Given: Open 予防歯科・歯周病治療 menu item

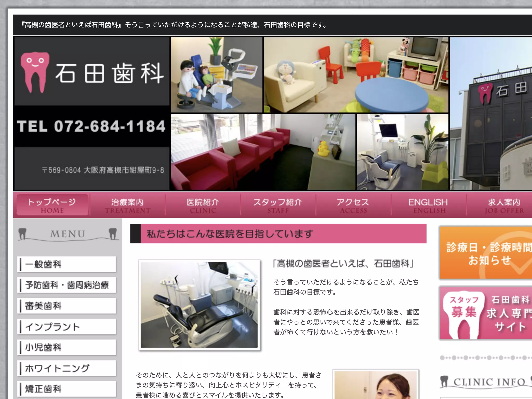Looking at the screenshot, I should coord(66,285).
